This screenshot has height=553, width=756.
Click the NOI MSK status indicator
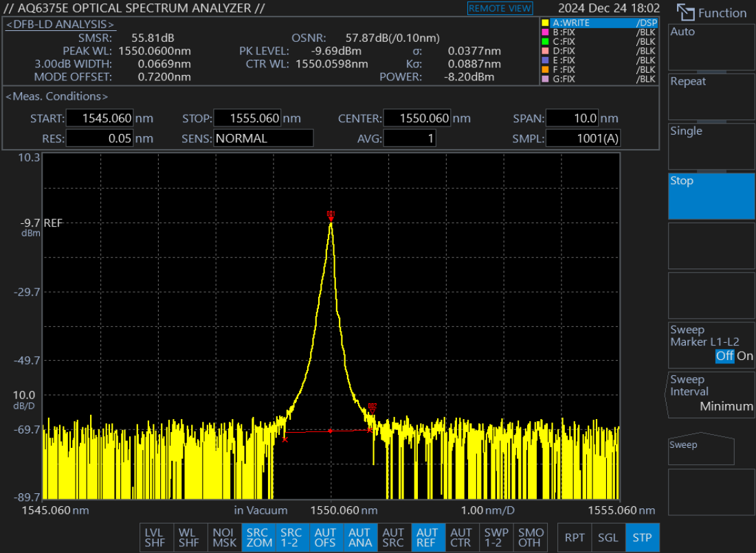pos(223,537)
